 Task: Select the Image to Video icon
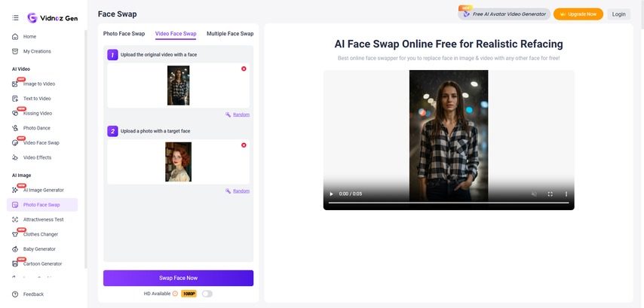click(15, 84)
